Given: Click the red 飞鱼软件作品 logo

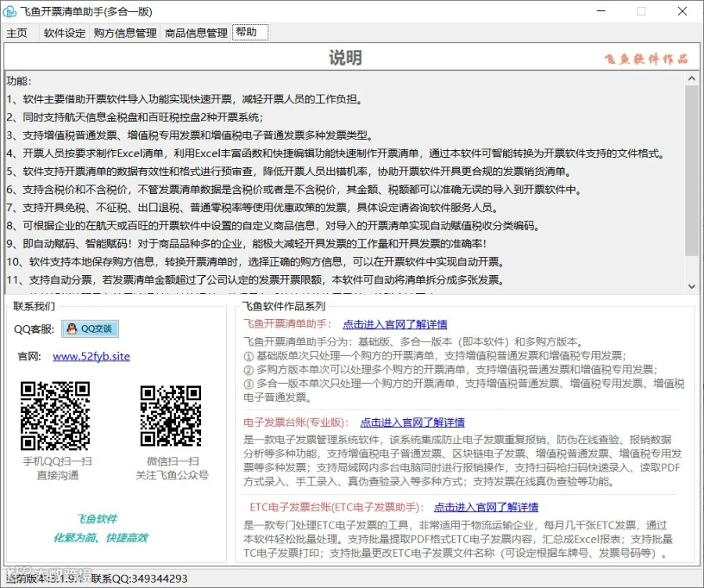Looking at the screenshot, I should pyautogui.click(x=645, y=59).
